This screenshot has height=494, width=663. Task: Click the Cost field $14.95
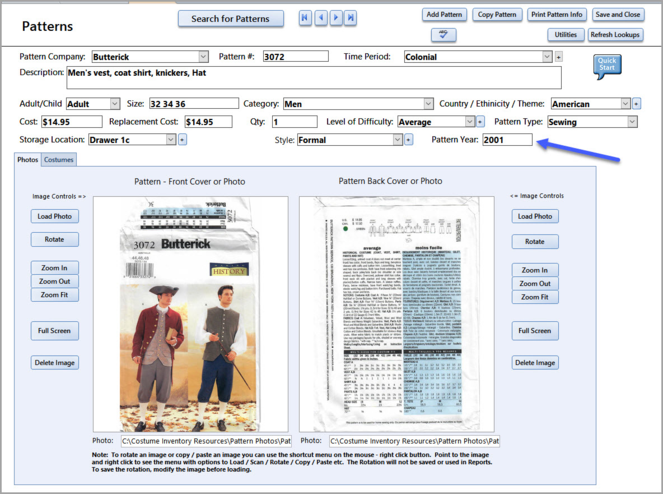pyautogui.click(x=71, y=122)
